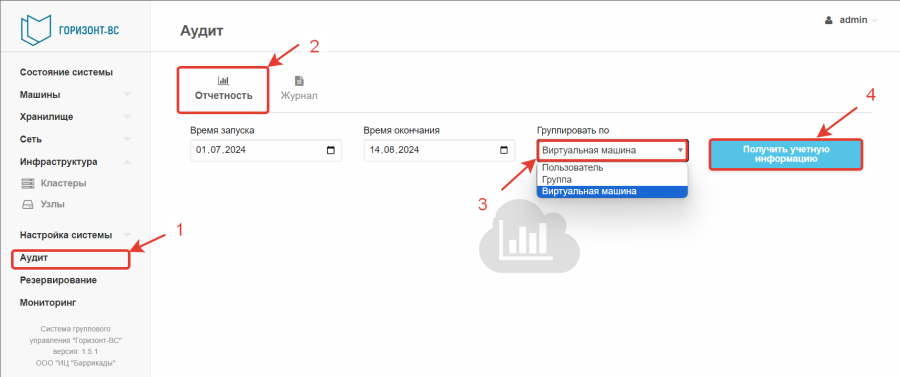
Task: Click the bar chart icon on the Отчетность tab
Action: point(223,81)
